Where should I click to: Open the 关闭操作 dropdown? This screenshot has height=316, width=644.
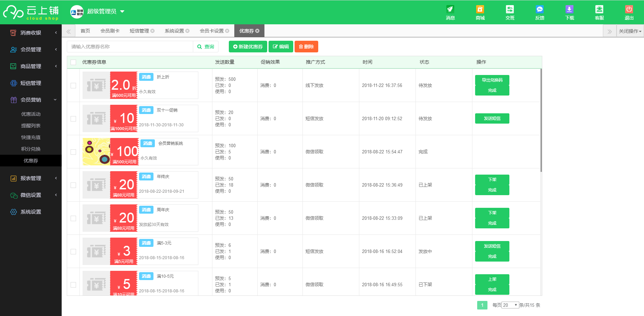click(630, 31)
